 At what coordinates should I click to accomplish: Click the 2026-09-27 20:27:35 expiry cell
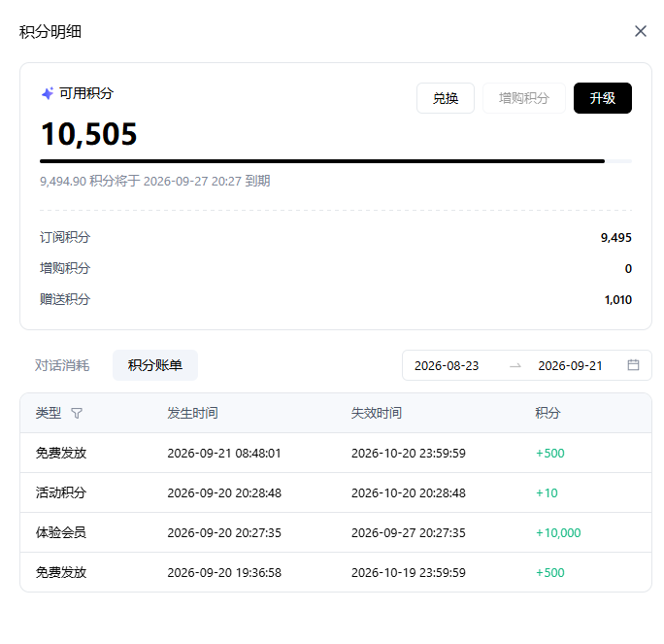tap(409, 532)
